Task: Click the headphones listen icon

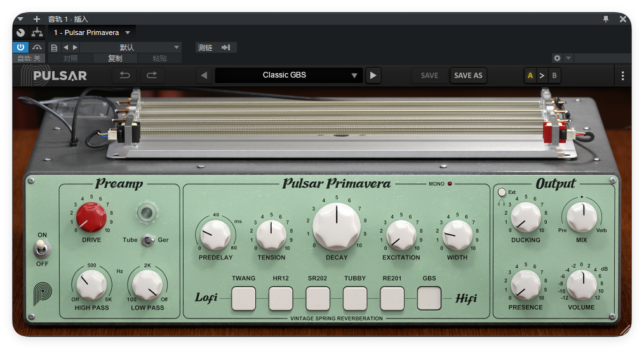Action: coord(502,203)
